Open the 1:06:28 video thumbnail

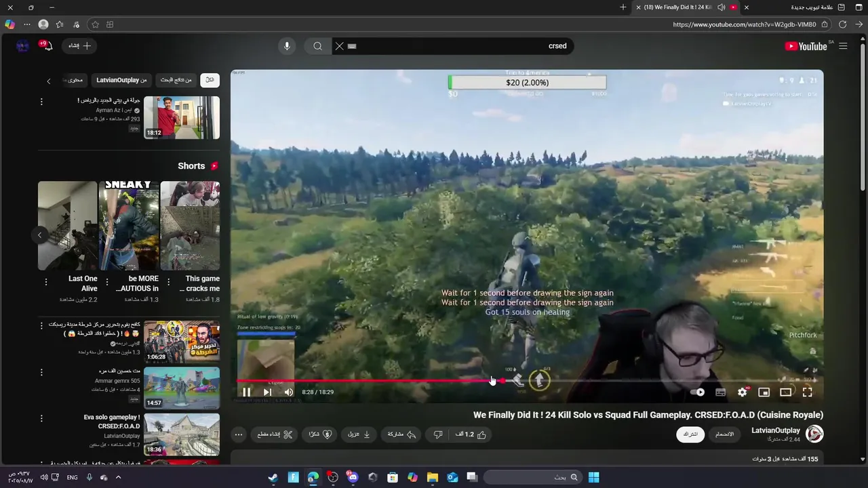point(182,342)
